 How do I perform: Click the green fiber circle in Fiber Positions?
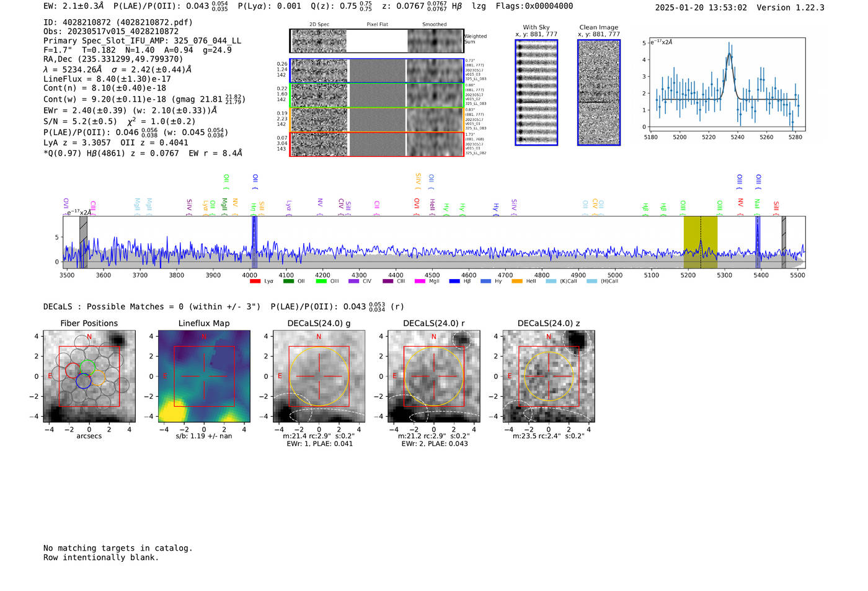pos(87,367)
